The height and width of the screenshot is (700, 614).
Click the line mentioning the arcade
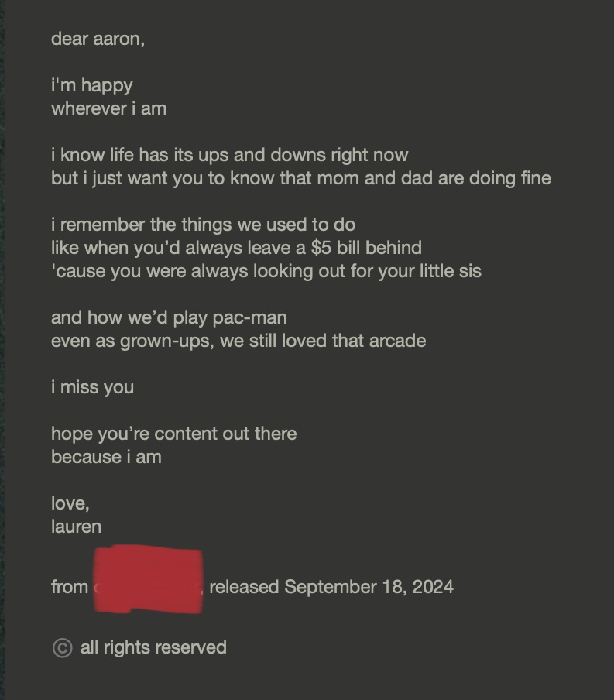(x=238, y=341)
